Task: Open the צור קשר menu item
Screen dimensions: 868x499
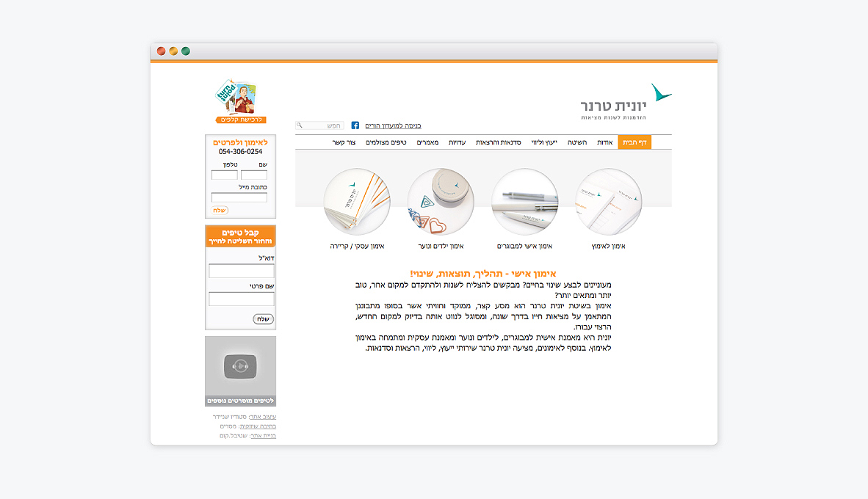Action: (344, 142)
